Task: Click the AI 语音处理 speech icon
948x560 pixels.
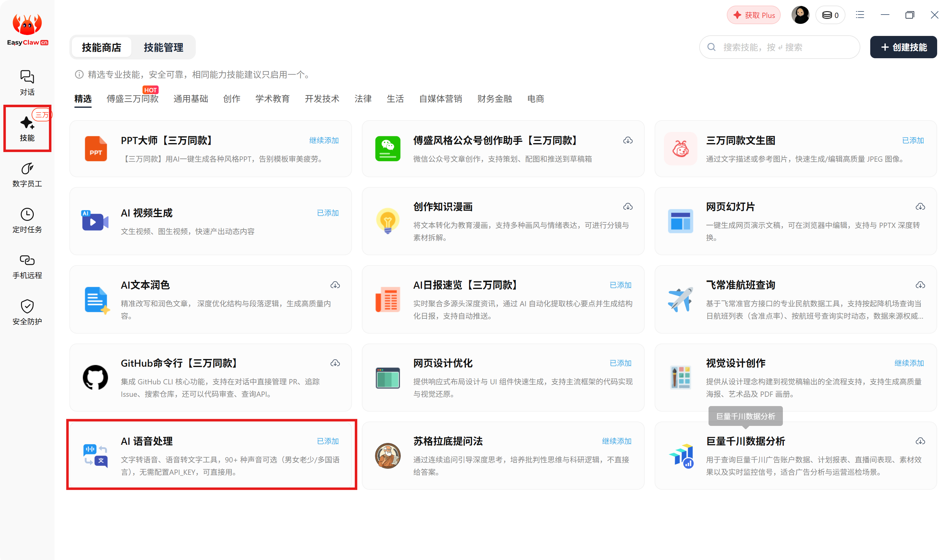Action: click(95, 456)
